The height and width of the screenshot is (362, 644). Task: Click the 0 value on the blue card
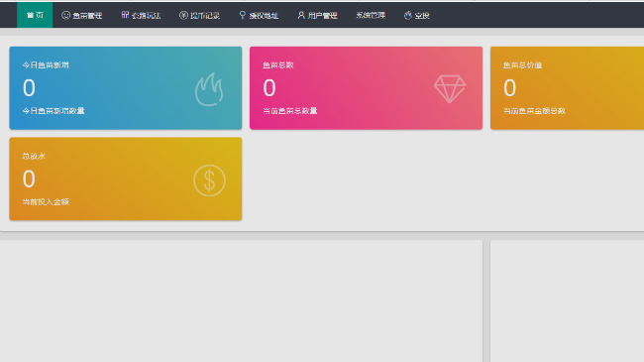coord(29,87)
